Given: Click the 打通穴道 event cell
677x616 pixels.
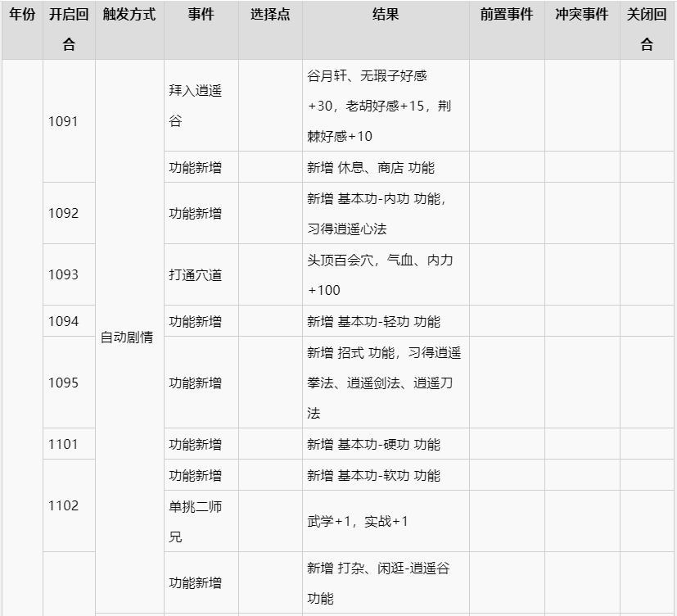Looking at the screenshot, I should point(196,274).
